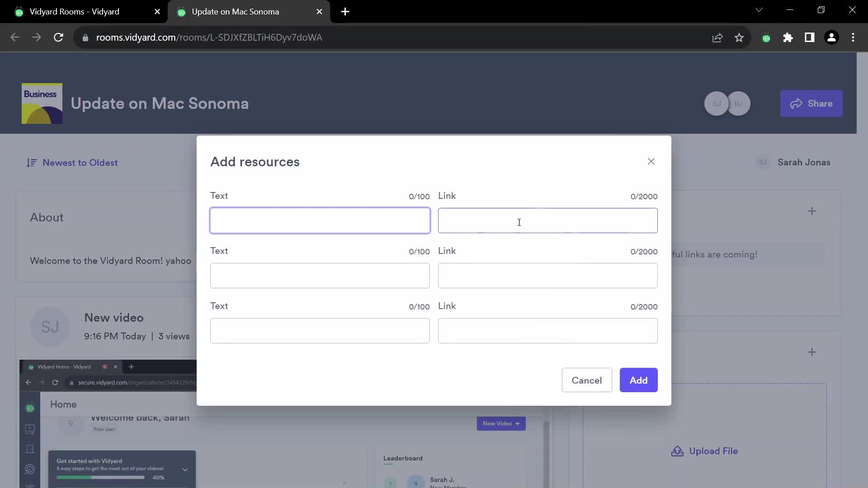Click the first Link input field
The width and height of the screenshot is (868, 488).
pyautogui.click(x=547, y=221)
